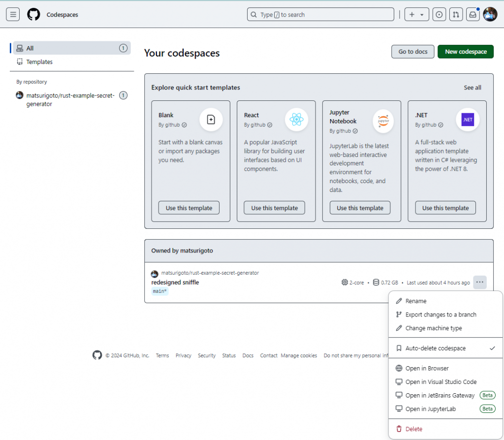Select Open in JetBrains Gateway

445,395
